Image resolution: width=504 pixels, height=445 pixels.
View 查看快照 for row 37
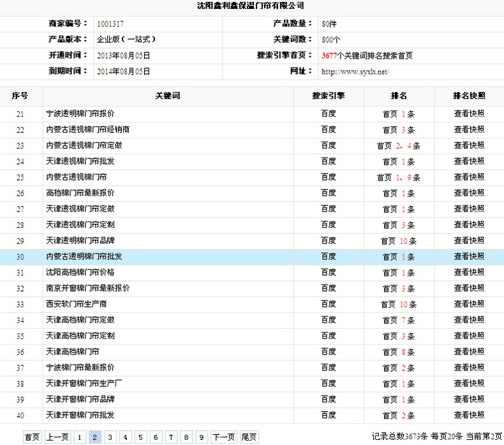pos(469,368)
